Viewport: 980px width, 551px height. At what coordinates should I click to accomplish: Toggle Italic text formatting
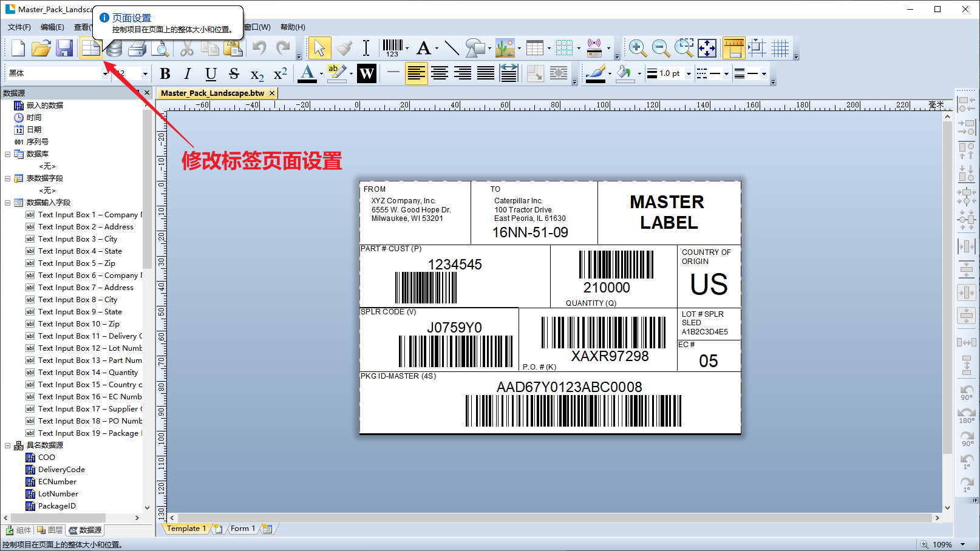coord(188,73)
